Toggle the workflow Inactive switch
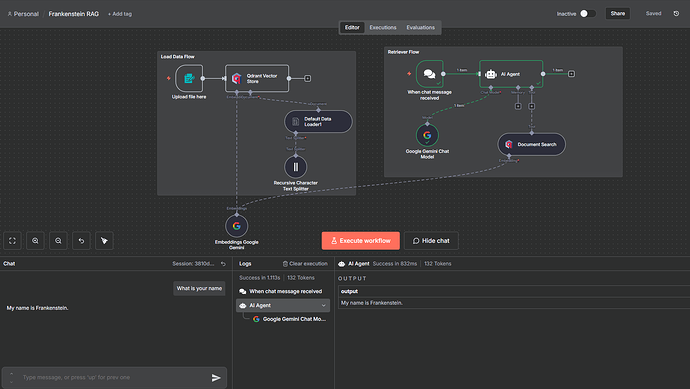The image size is (690, 389). (587, 14)
